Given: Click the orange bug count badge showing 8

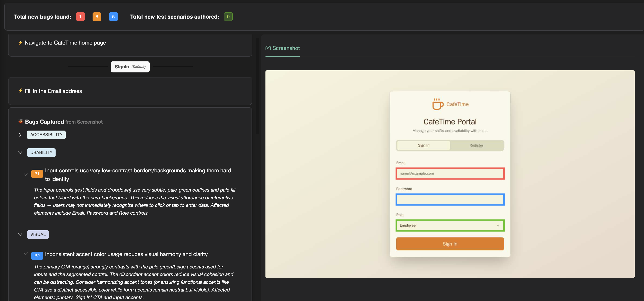Looking at the screenshot, I should (97, 17).
